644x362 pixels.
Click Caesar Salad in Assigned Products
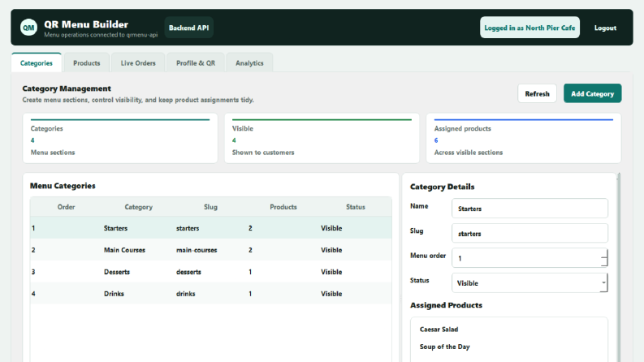pyautogui.click(x=439, y=330)
